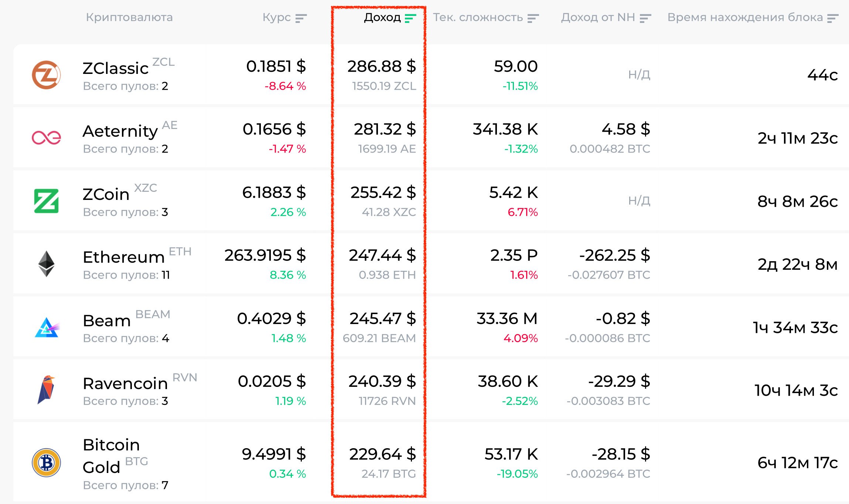Click green sort icon next to Доход
This screenshot has height=504, width=849.
(410, 18)
